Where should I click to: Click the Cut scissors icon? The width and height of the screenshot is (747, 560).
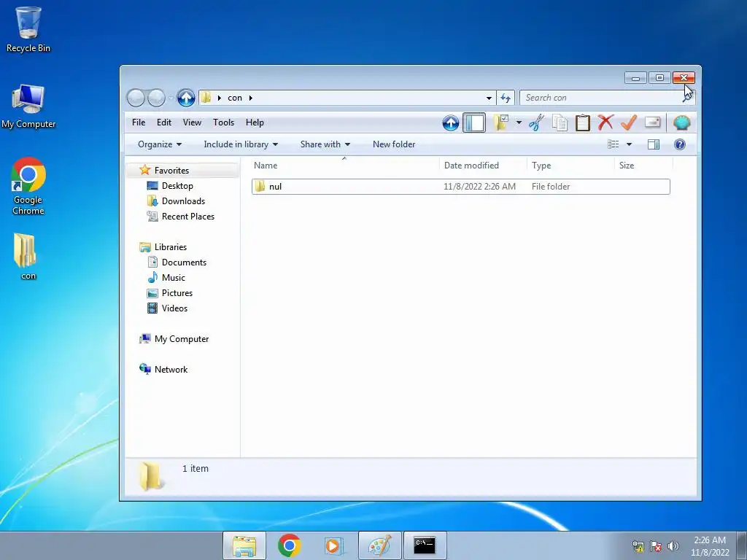(536, 122)
